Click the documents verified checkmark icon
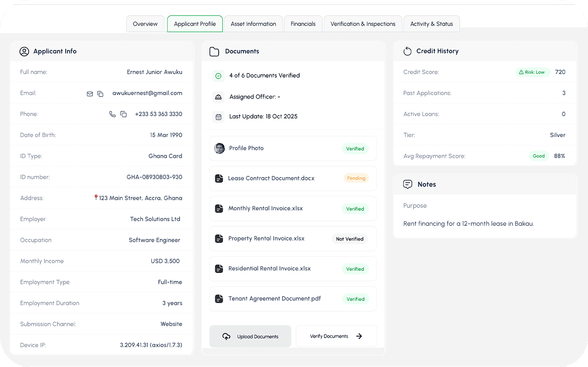The image size is (588, 367). pyautogui.click(x=218, y=76)
